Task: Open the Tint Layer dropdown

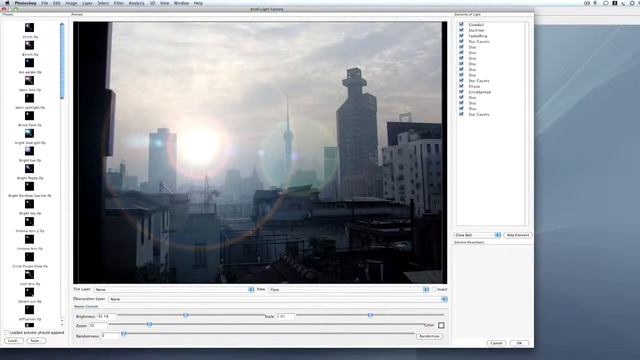Action: click(174, 289)
